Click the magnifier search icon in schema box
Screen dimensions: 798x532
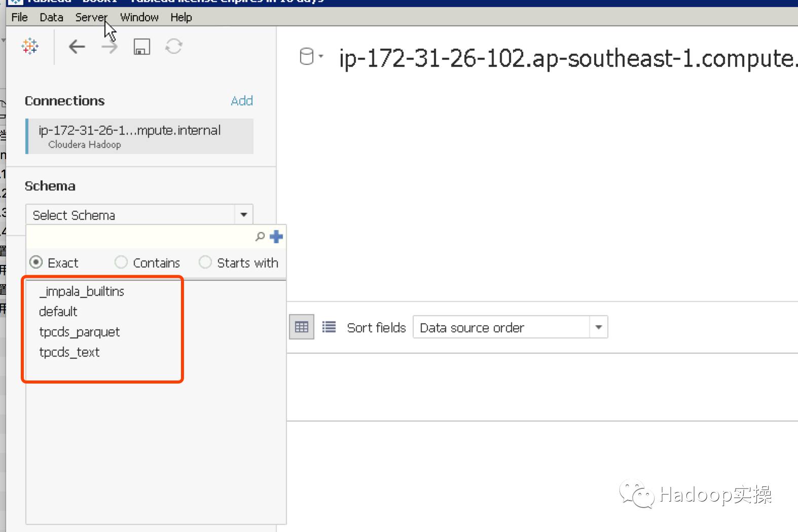pos(260,237)
